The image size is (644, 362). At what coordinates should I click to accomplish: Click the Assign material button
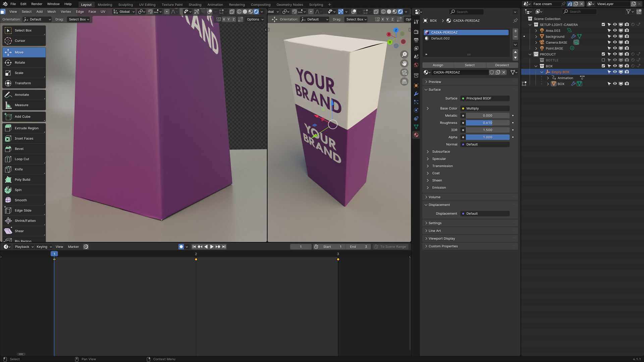[x=438, y=65]
